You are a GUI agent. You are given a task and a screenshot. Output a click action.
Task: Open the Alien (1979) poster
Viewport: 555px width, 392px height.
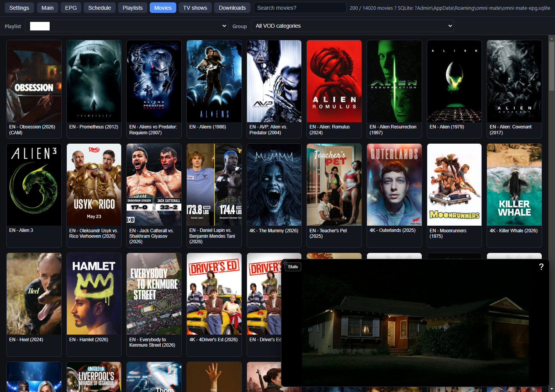click(454, 81)
